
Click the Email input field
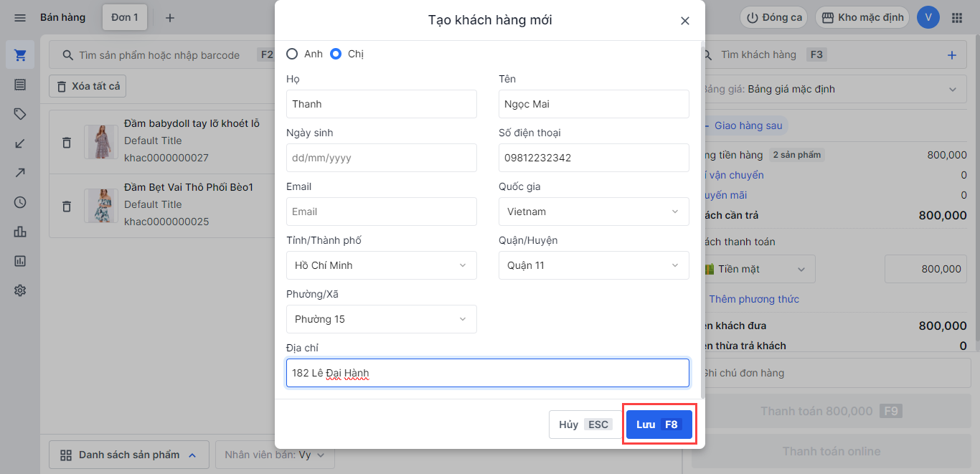382,212
